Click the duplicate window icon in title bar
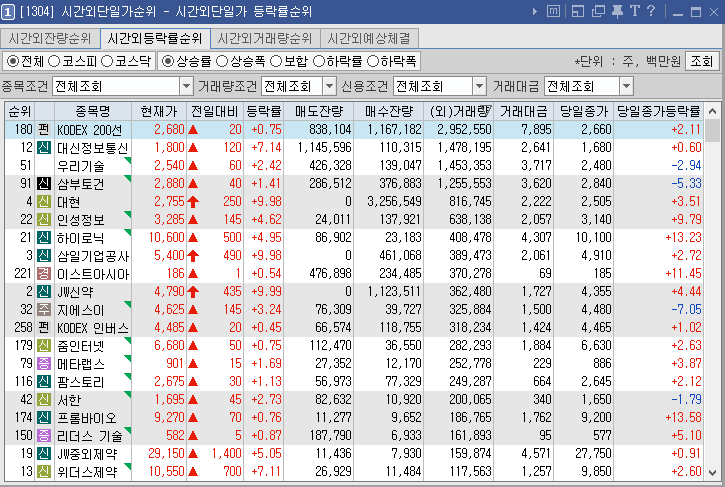The height and width of the screenshot is (487, 725). [598, 11]
